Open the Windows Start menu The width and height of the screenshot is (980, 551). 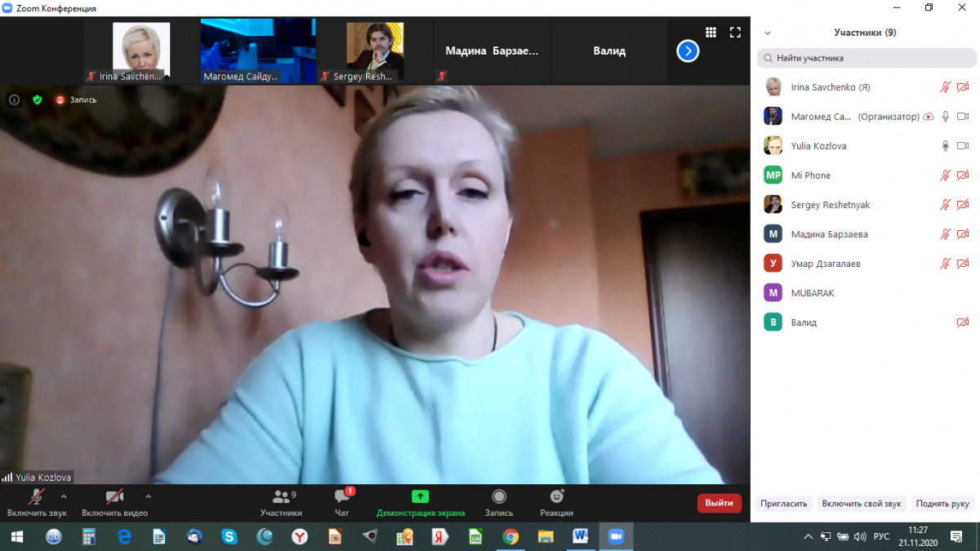[x=16, y=536]
